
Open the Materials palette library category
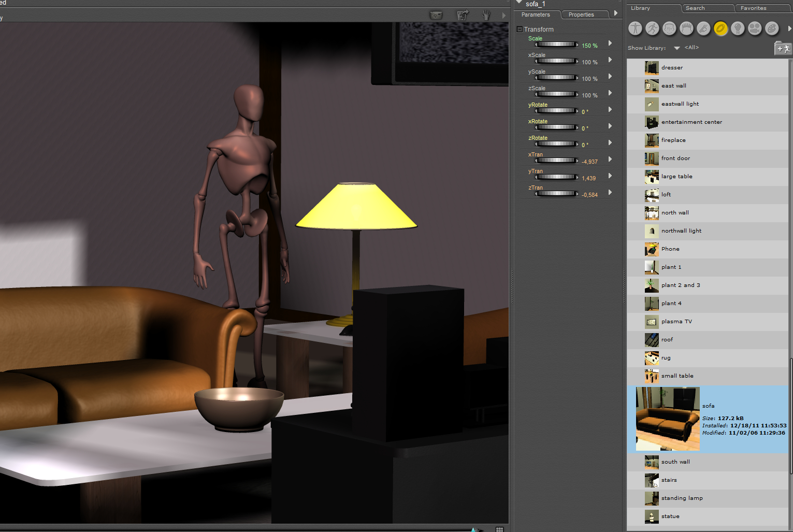[772, 28]
